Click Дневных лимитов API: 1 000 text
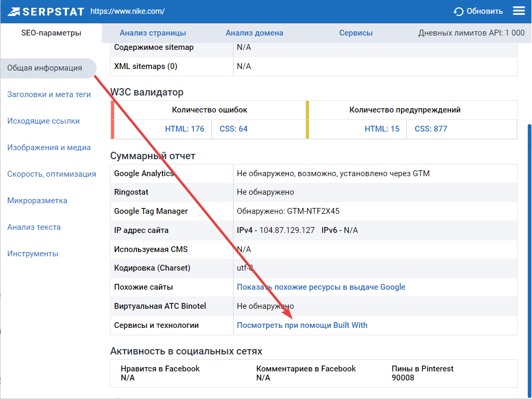Viewport: 532px width, 399px height. pyautogui.click(x=471, y=33)
